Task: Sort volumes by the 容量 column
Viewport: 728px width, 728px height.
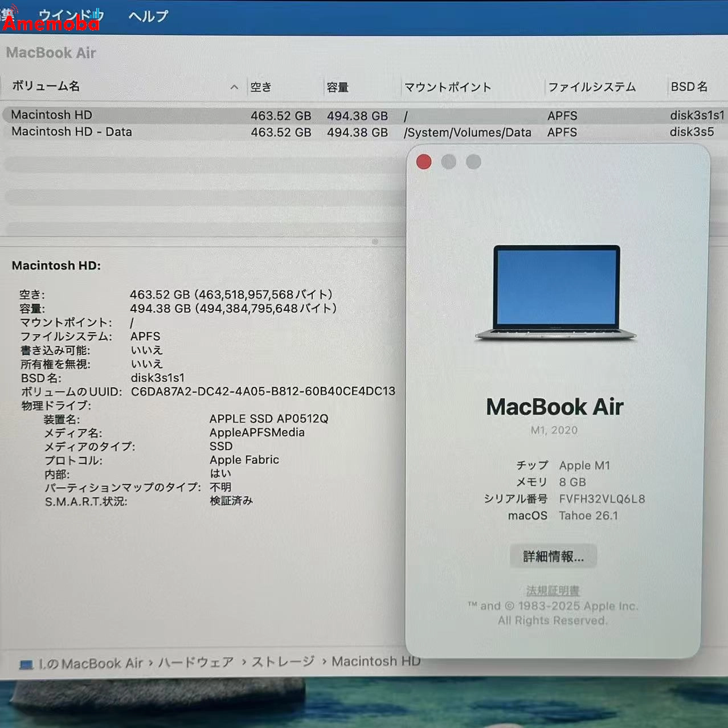Action: point(338,87)
